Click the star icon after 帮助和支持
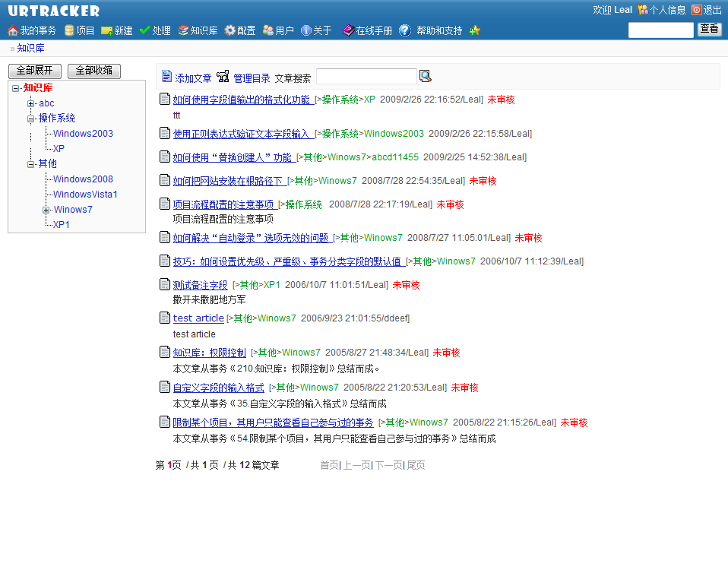728x576 pixels. pyautogui.click(x=474, y=30)
